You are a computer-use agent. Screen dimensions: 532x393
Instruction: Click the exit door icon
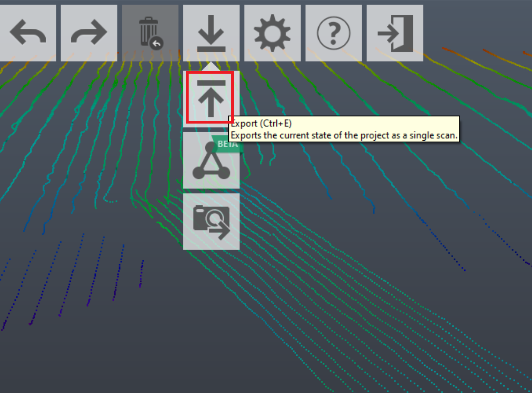tap(395, 32)
